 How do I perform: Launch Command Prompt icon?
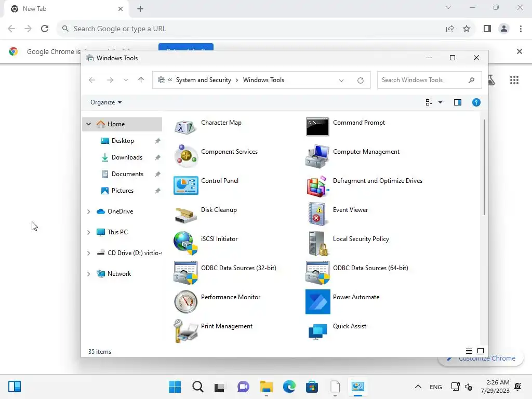[317, 127]
